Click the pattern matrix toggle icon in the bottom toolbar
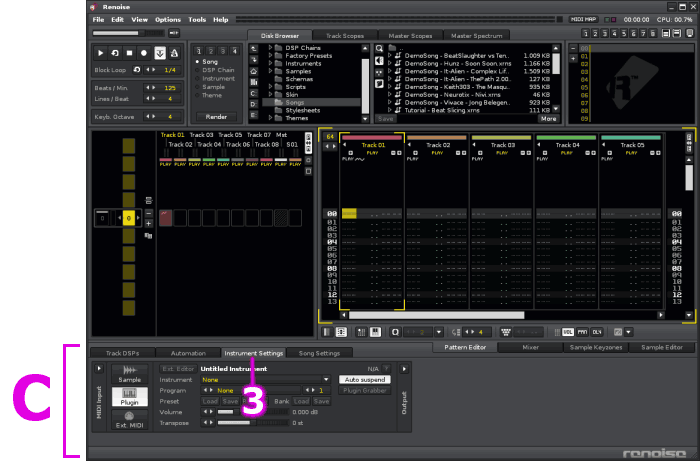The width and height of the screenshot is (700, 461). pyautogui.click(x=341, y=332)
